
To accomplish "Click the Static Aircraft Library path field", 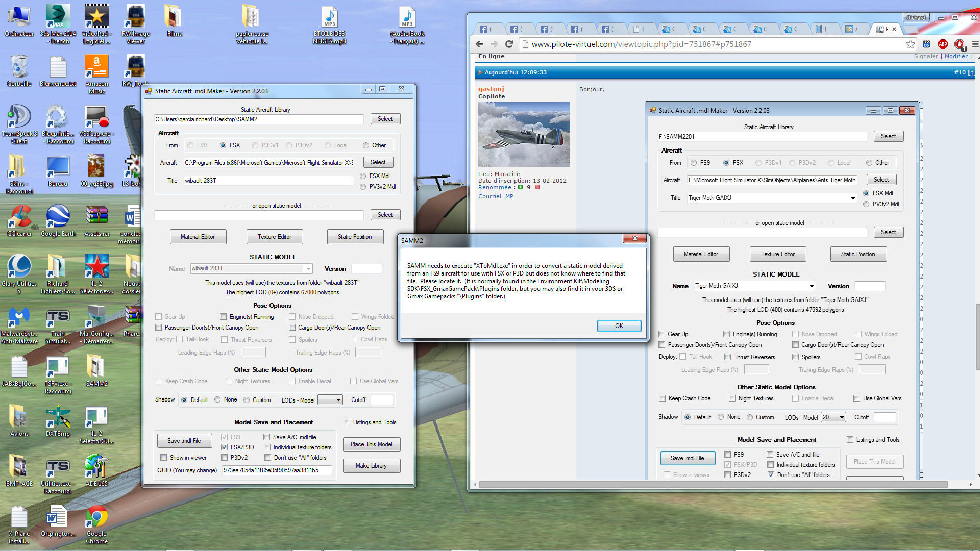I will click(x=259, y=119).
